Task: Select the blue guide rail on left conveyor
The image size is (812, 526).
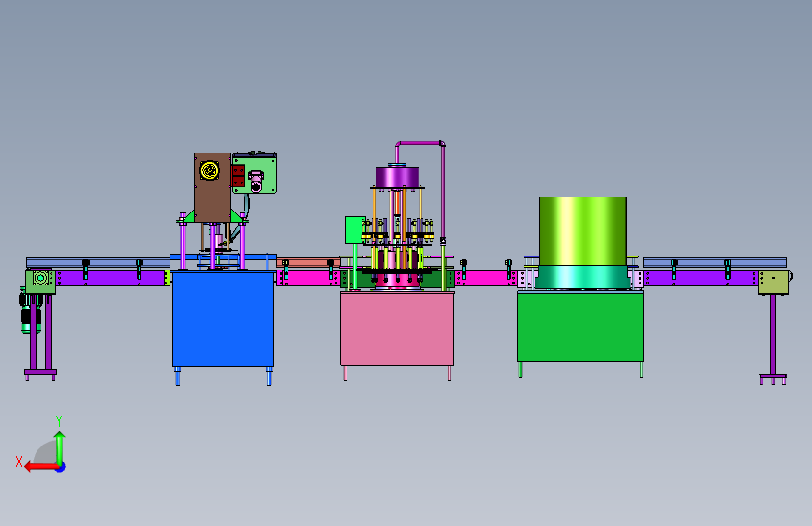Action: 98,262
